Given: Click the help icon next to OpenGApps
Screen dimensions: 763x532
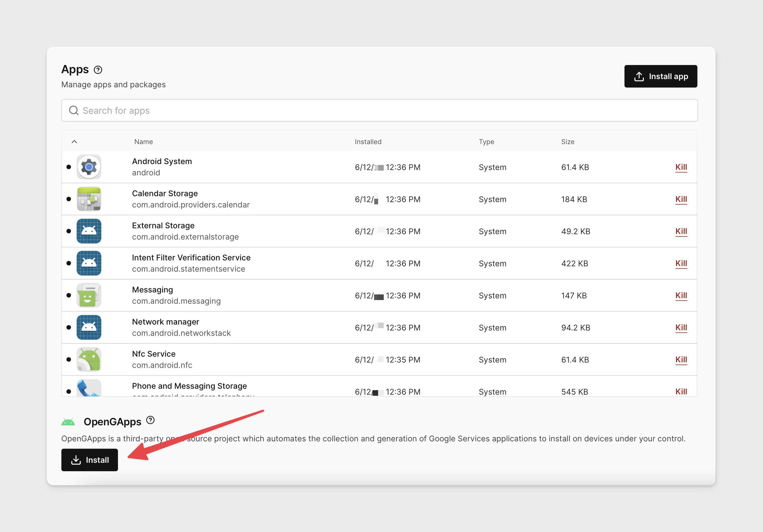Looking at the screenshot, I should [151, 420].
